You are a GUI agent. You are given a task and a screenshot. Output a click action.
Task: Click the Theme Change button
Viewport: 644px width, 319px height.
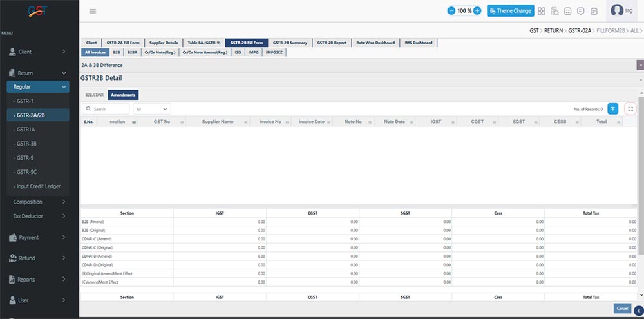click(510, 11)
